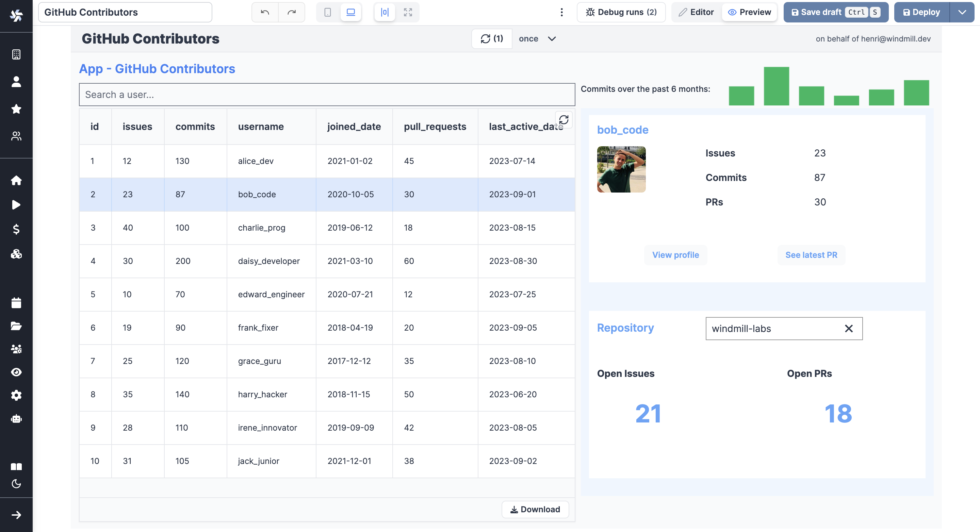Click the fullscreen expand icon
The width and height of the screenshot is (980, 532).
(x=408, y=12)
